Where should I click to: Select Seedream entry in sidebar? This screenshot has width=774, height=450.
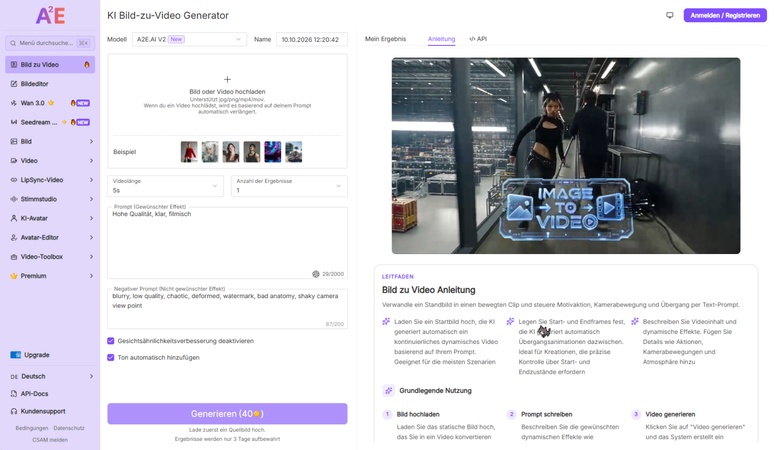[x=50, y=122]
